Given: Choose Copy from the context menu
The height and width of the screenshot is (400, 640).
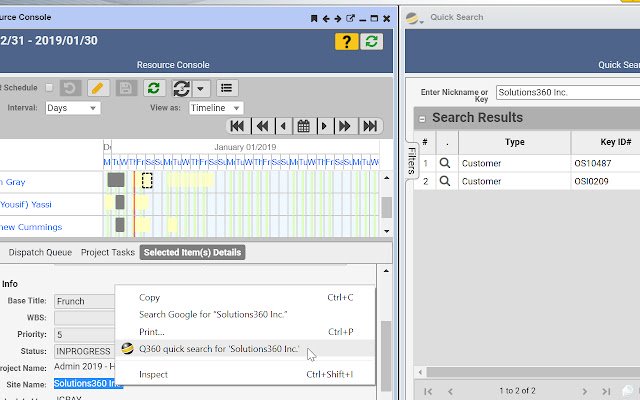Looking at the screenshot, I should [x=245, y=298].
